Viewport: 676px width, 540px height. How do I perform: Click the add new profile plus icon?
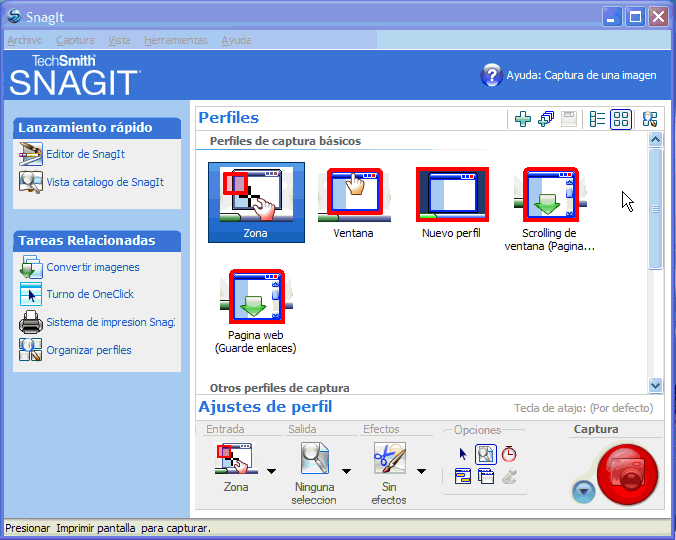click(x=522, y=119)
